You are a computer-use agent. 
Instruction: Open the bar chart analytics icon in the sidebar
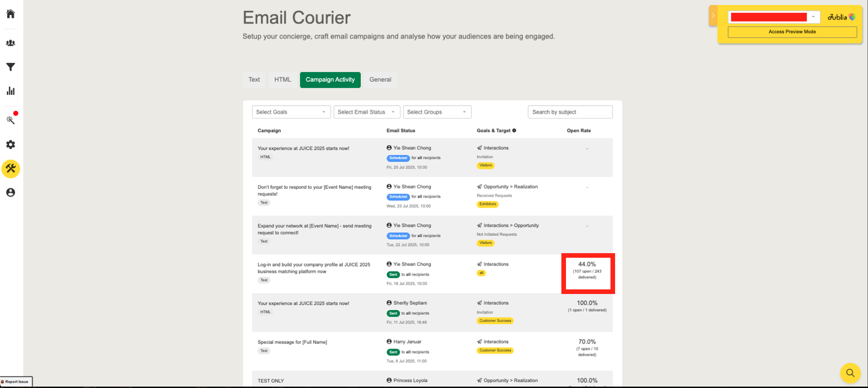(11, 91)
